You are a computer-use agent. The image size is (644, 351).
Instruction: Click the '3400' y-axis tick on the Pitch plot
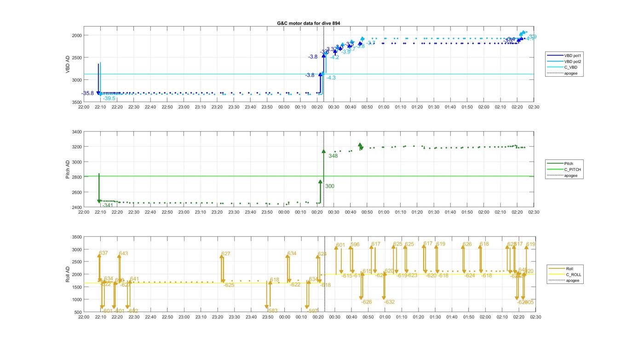77,132
